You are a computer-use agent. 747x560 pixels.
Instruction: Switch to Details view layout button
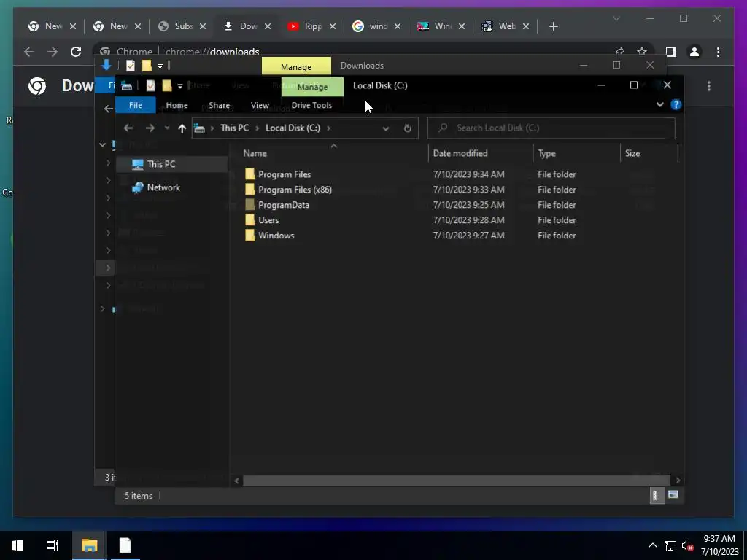657,496
